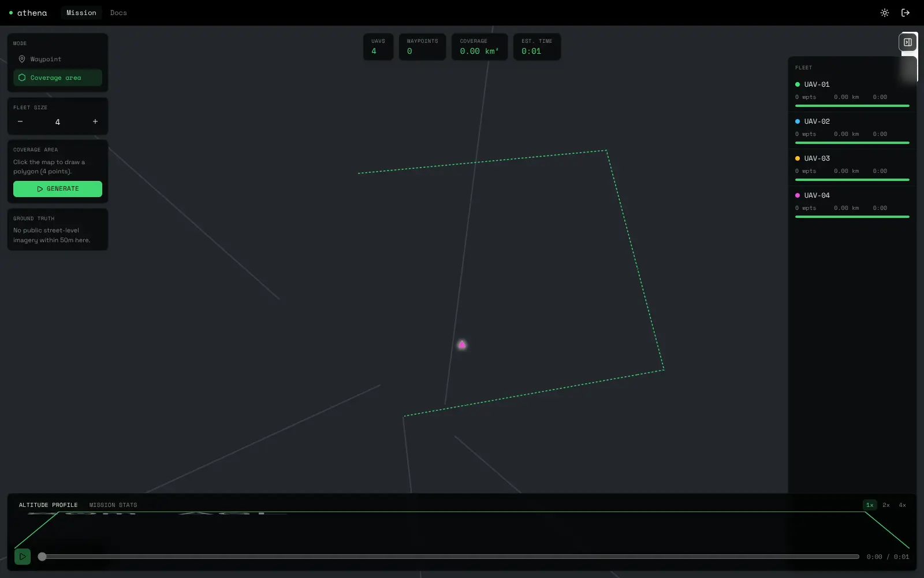Click the Waypoints stat card
Viewport: 924px width, 578px height.
[x=422, y=47]
